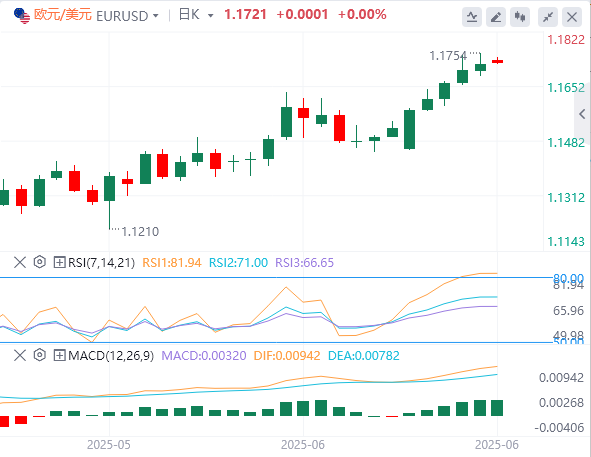Click the DEA:0.00782 value
This screenshot has width=591, height=457.
[364, 356]
